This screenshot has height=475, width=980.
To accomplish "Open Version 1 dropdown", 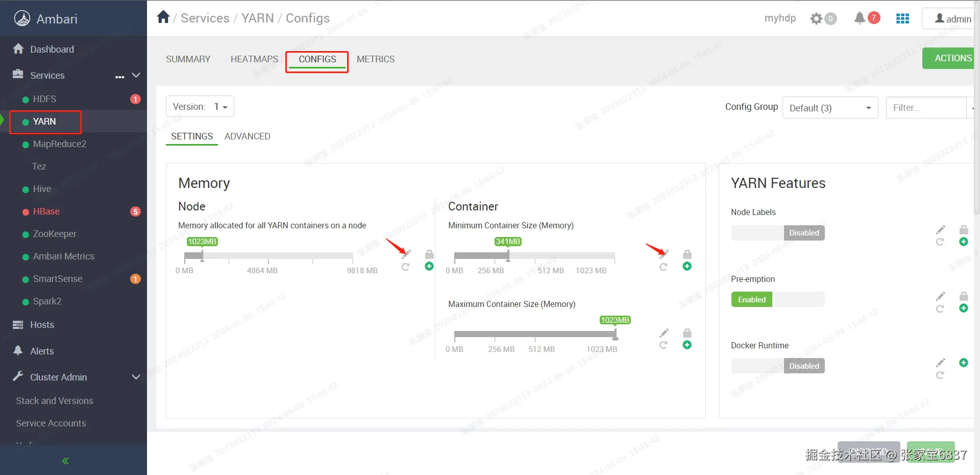I will [x=200, y=106].
